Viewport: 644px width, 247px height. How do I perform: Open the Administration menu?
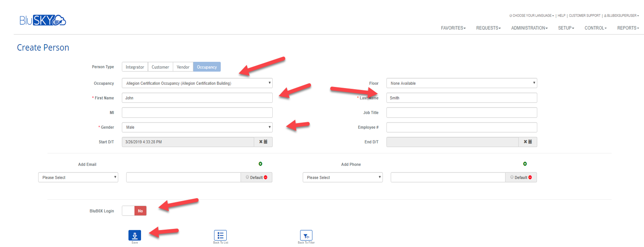pos(529,28)
